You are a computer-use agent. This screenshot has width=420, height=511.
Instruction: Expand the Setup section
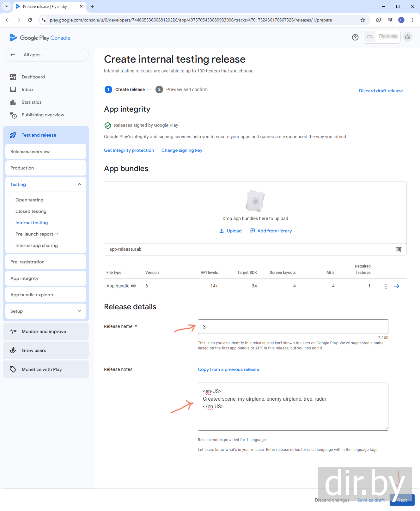pyautogui.click(x=79, y=311)
